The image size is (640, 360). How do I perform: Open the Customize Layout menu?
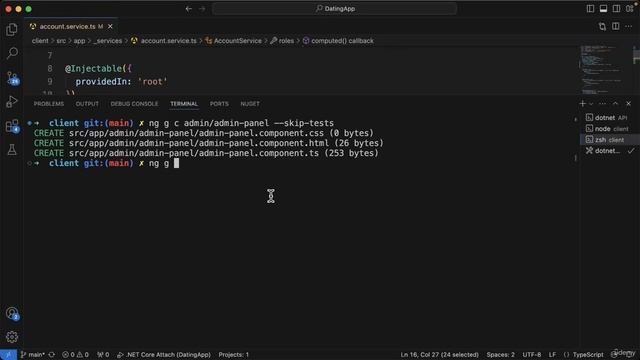coord(630,9)
